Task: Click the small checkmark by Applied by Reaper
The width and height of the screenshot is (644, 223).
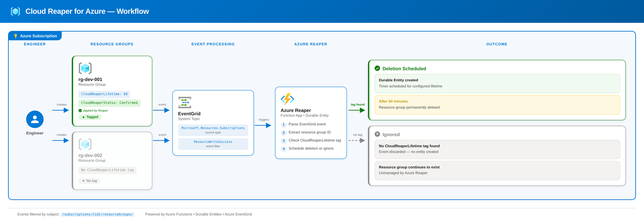Action: click(x=80, y=111)
